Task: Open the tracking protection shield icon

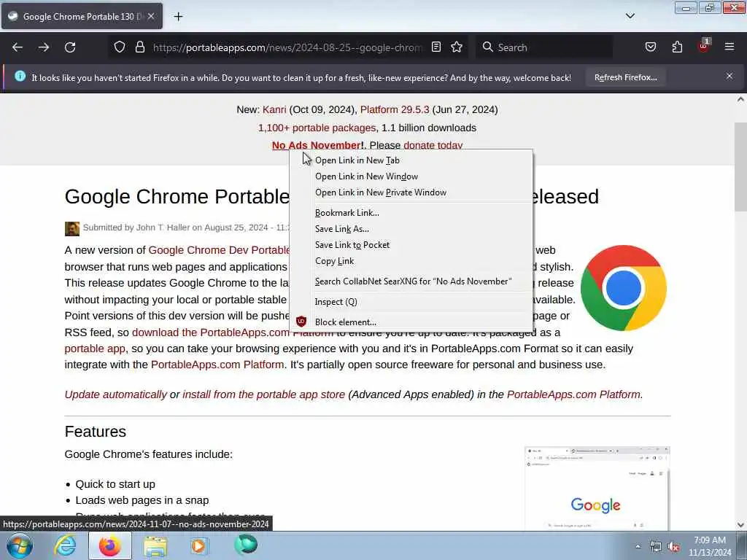Action: (120, 47)
